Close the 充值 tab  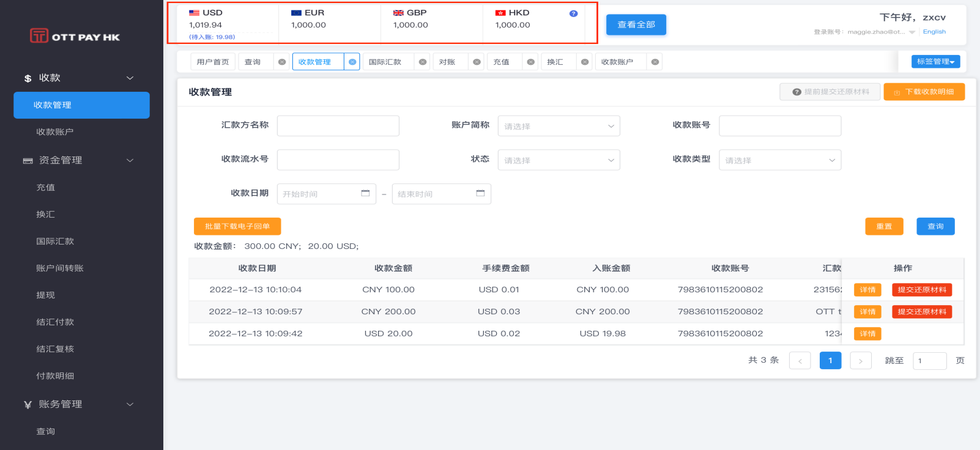(x=530, y=62)
